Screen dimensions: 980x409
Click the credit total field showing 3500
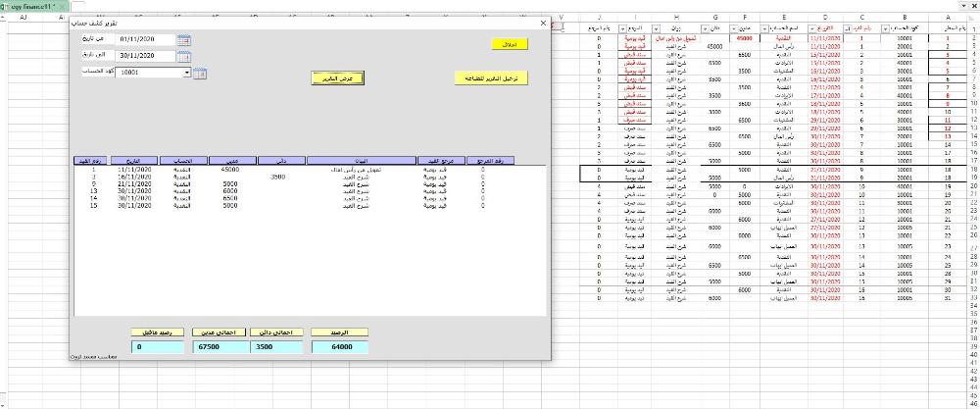click(x=277, y=347)
